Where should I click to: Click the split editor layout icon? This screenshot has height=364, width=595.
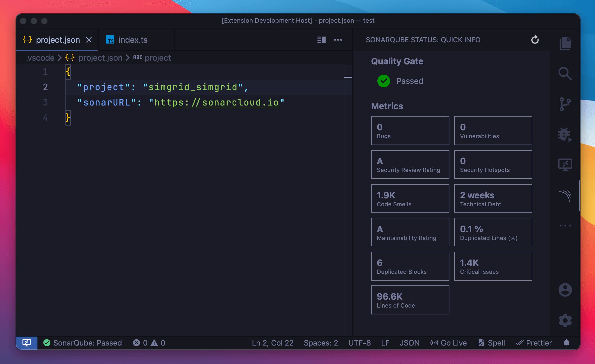click(x=321, y=40)
